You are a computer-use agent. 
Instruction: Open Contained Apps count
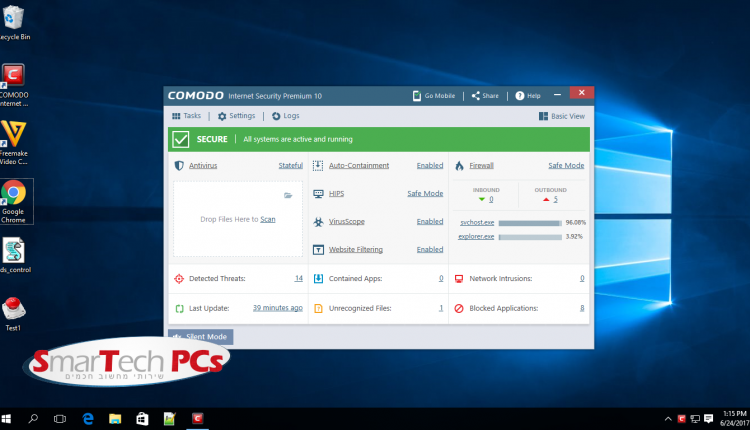441,278
